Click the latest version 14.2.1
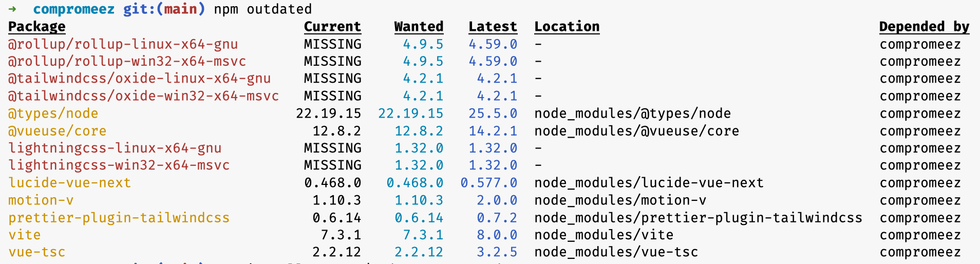The height and width of the screenshot is (264, 980). coord(493,131)
